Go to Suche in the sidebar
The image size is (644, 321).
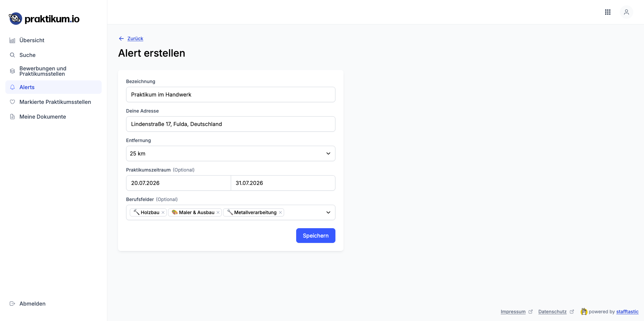click(x=28, y=55)
